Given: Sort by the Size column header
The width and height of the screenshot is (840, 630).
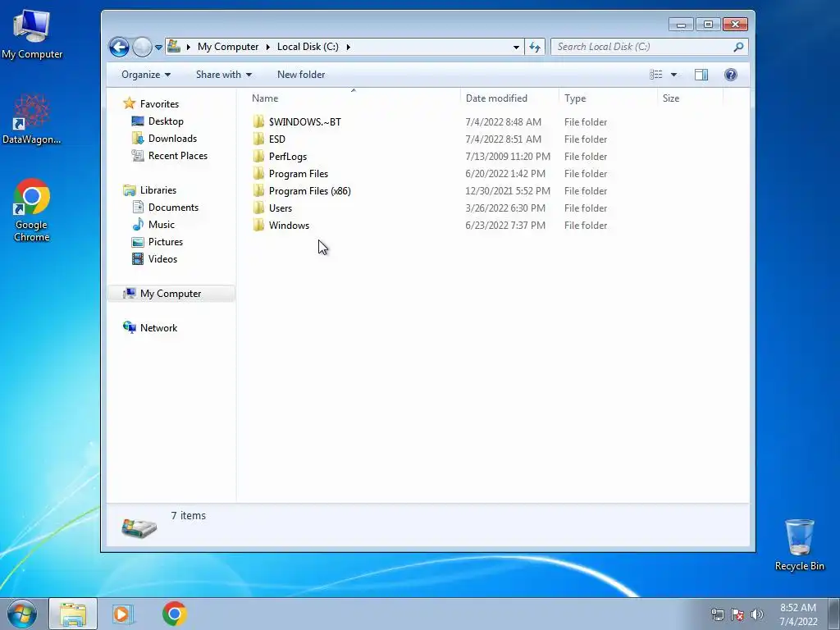Looking at the screenshot, I should tap(690, 98).
